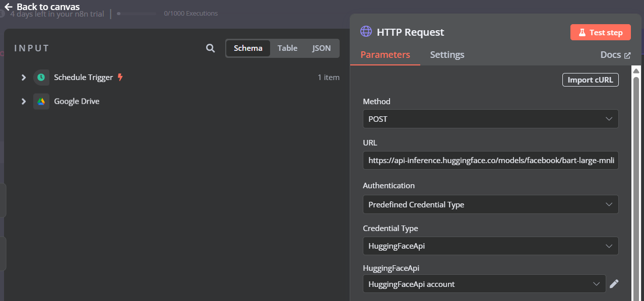
Task: Switch to the Table view
Action: click(x=287, y=48)
